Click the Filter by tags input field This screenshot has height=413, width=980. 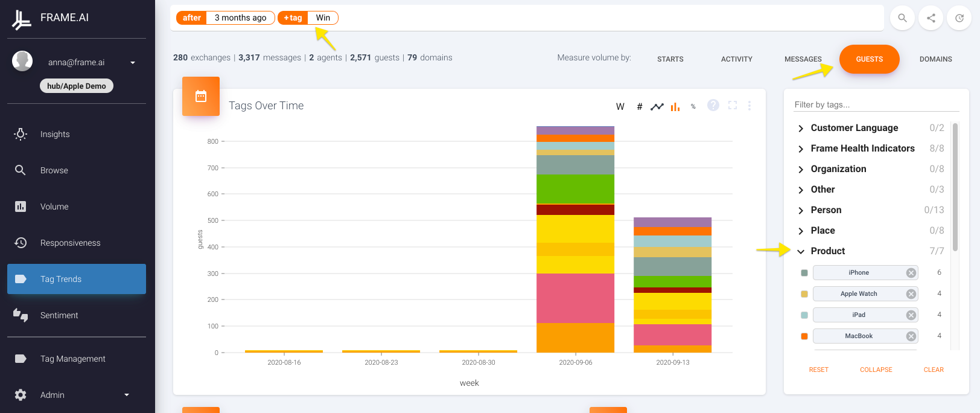[876, 104]
